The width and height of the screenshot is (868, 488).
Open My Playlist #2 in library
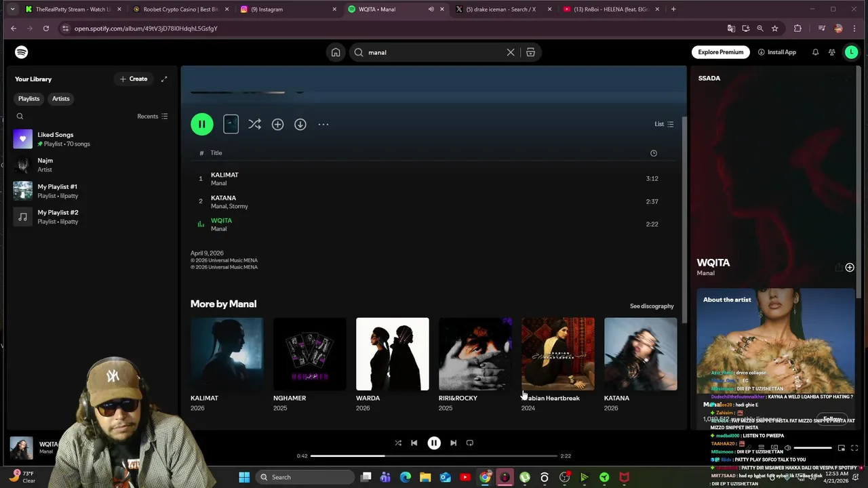91,217
